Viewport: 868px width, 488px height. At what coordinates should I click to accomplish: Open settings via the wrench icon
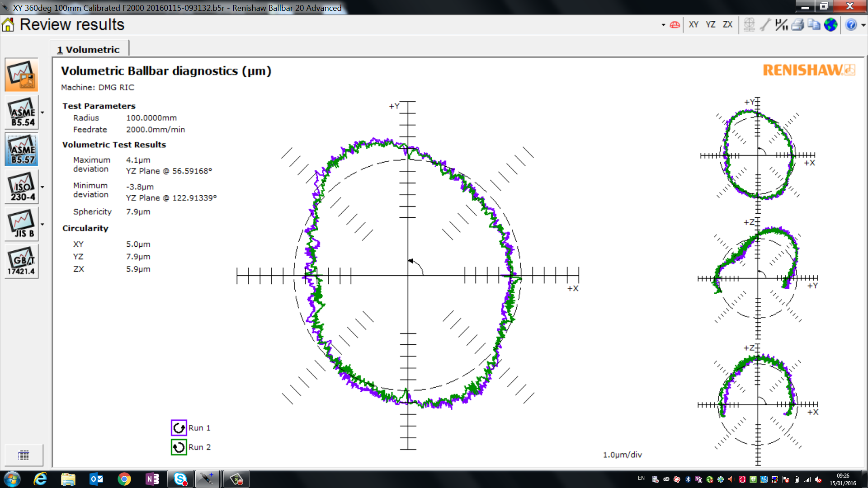coord(765,25)
